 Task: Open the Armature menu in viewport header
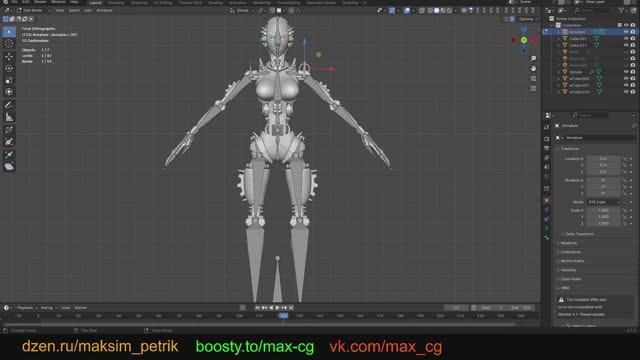coord(104,10)
